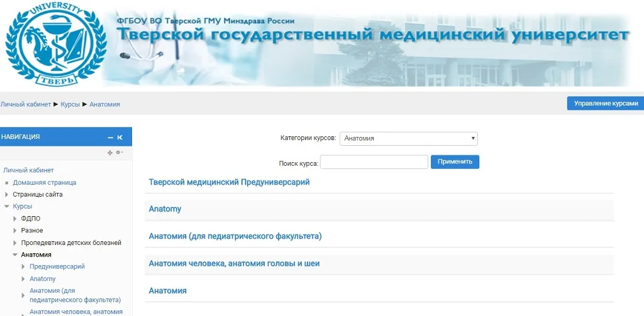Go to Личный кабинет in the breadcrumb
The width and height of the screenshot is (644, 316).
(25, 104)
